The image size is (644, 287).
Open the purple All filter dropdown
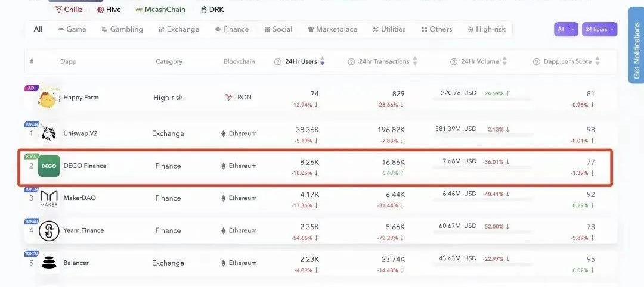click(x=566, y=29)
